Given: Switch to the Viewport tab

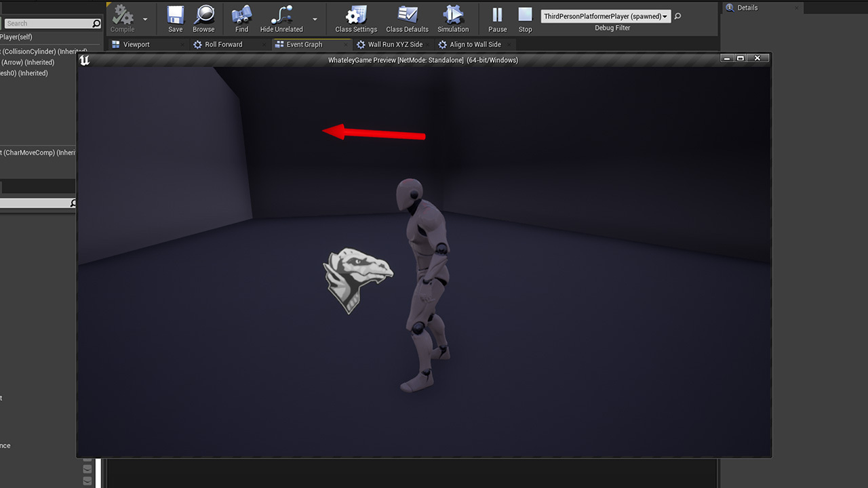Looking at the screenshot, I should tap(136, 45).
